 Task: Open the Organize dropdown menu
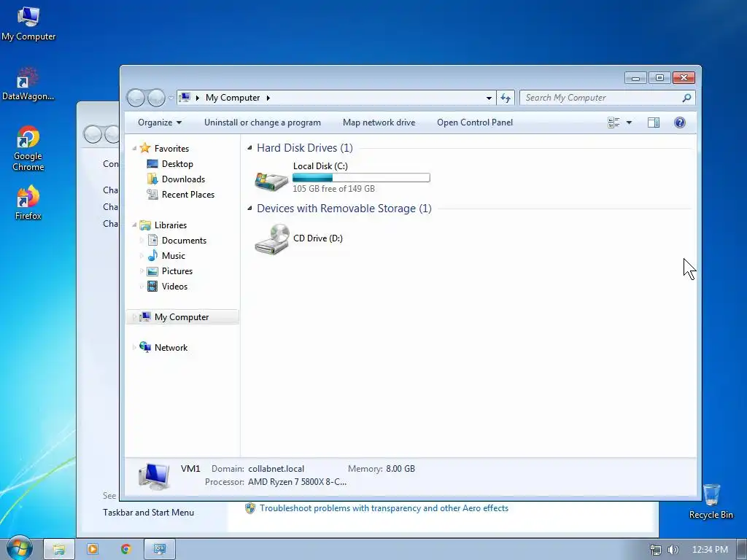(160, 122)
